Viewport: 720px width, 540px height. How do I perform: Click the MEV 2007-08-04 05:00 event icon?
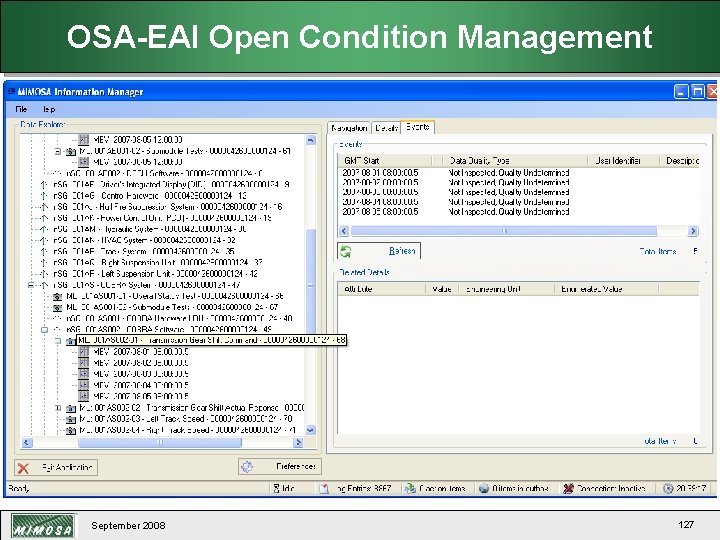84,385
